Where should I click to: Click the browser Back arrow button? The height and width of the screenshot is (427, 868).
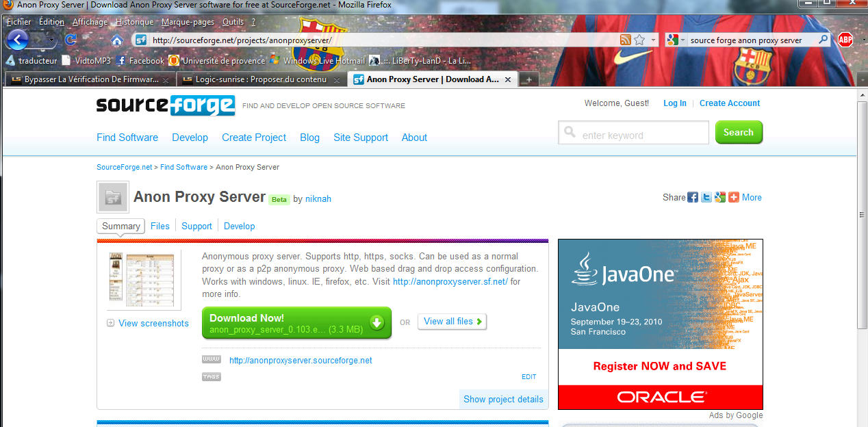(16, 40)
